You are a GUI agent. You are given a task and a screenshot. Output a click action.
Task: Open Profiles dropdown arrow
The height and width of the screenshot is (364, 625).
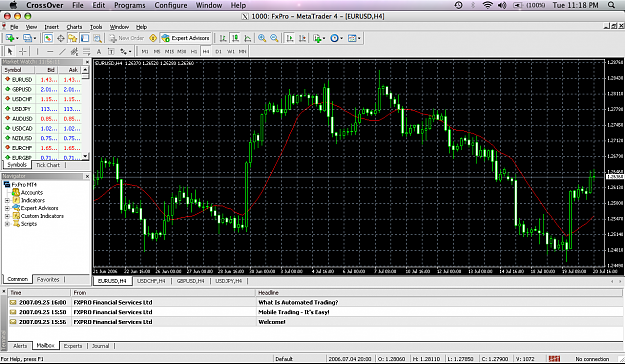(x=35, y=39)
